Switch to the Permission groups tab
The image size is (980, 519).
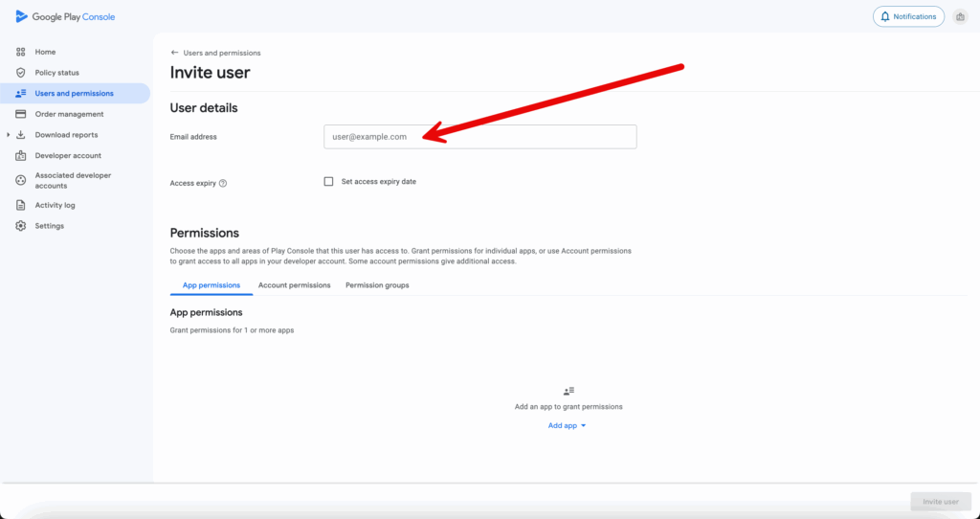click(377, 285)
